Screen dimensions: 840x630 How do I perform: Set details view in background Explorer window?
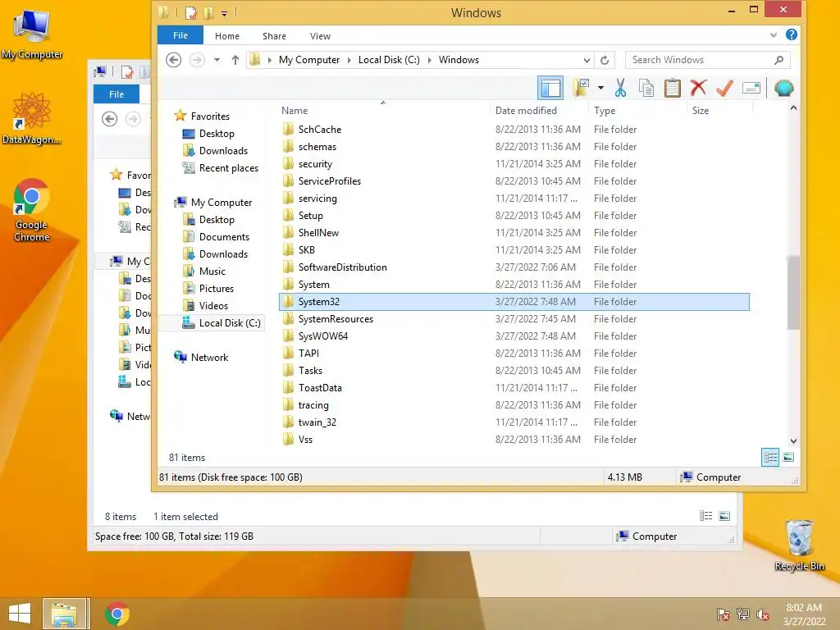[x=706, y=516]
